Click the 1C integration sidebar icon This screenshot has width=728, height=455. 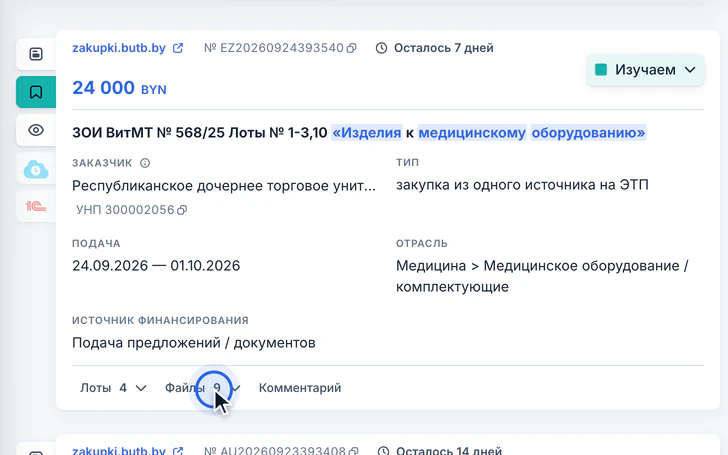(36, 206)
